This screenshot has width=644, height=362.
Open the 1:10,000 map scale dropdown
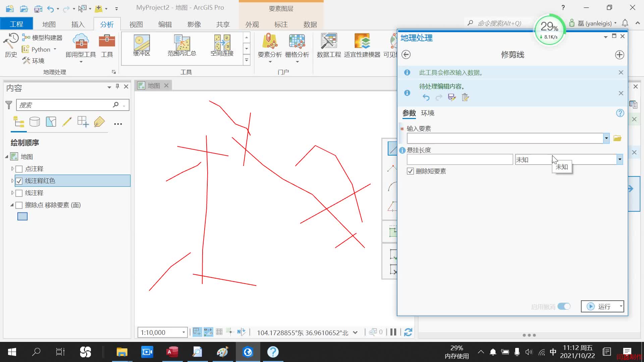click(183, 332)
